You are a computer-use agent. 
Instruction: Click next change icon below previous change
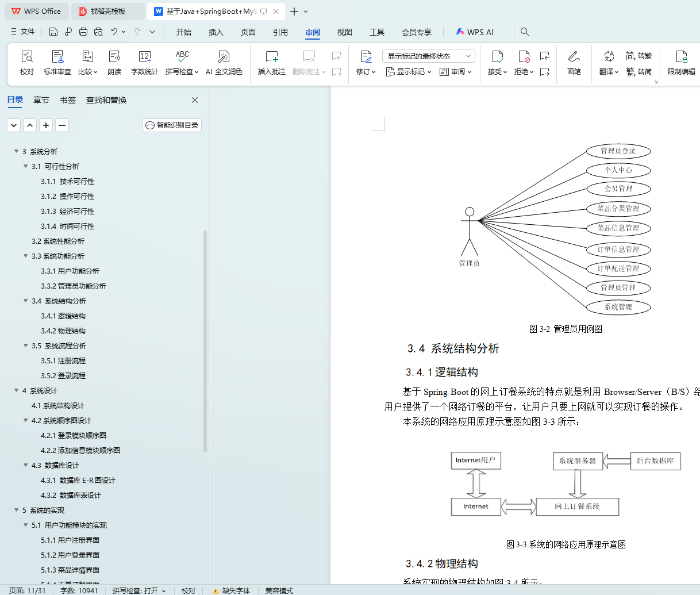pyautogui.click(x=545, y=72)
